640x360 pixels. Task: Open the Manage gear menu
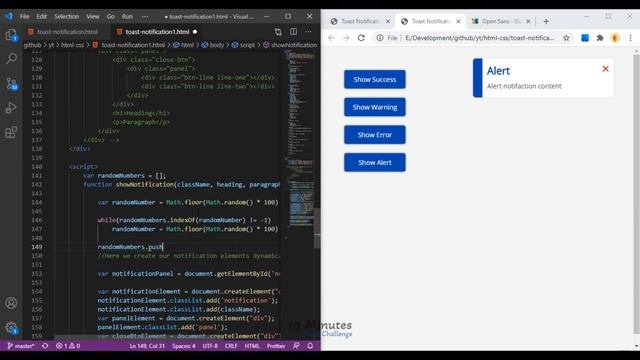click(11, 328)
